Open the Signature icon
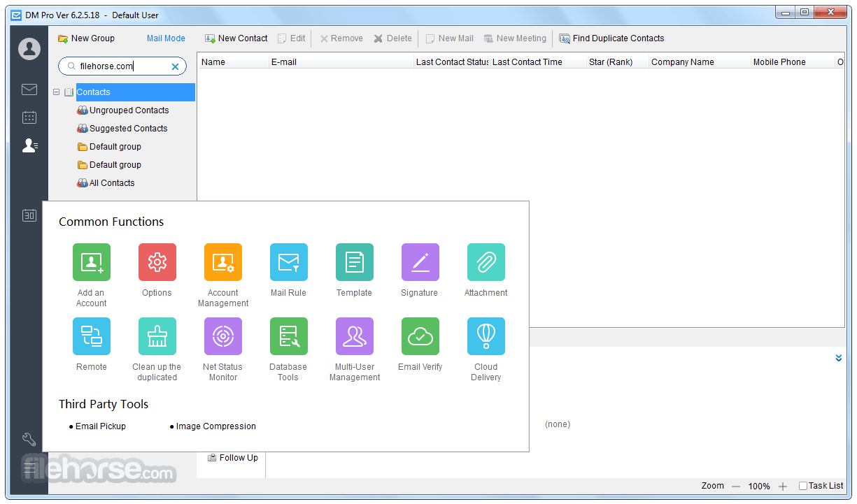Image resolution: width=857 pixels, height=504 pixels. (x=420, y=262)
